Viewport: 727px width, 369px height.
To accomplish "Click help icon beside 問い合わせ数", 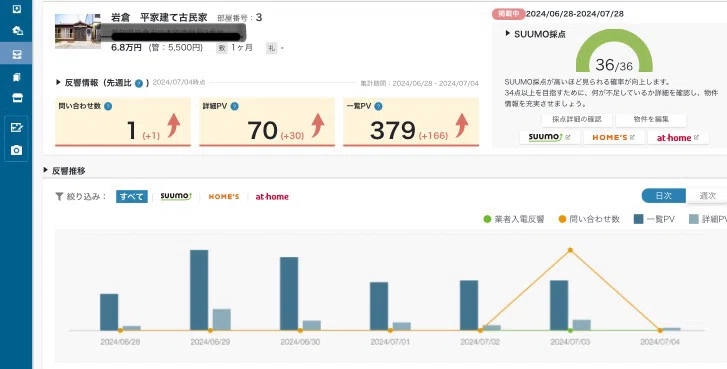I will click(108, 106).
